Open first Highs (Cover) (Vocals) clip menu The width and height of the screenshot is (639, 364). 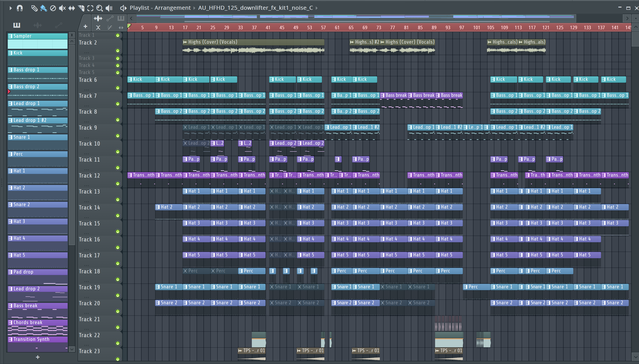[x=185, y=42]
